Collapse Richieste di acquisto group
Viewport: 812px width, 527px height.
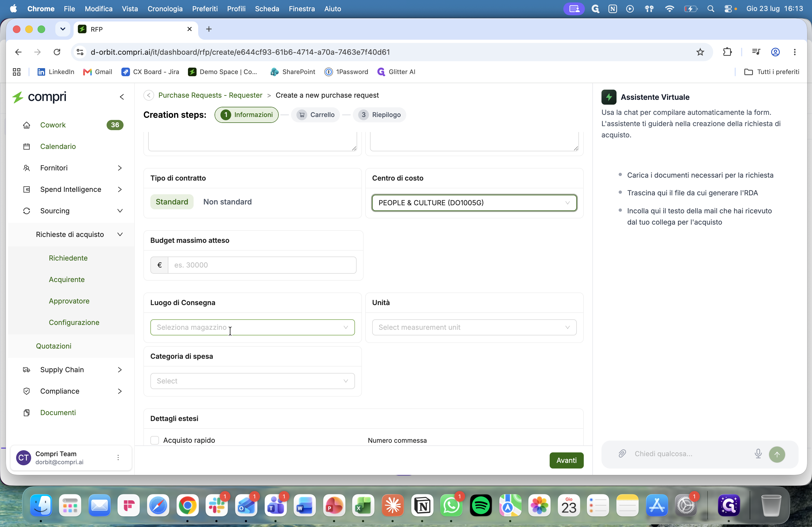[120, 235]
